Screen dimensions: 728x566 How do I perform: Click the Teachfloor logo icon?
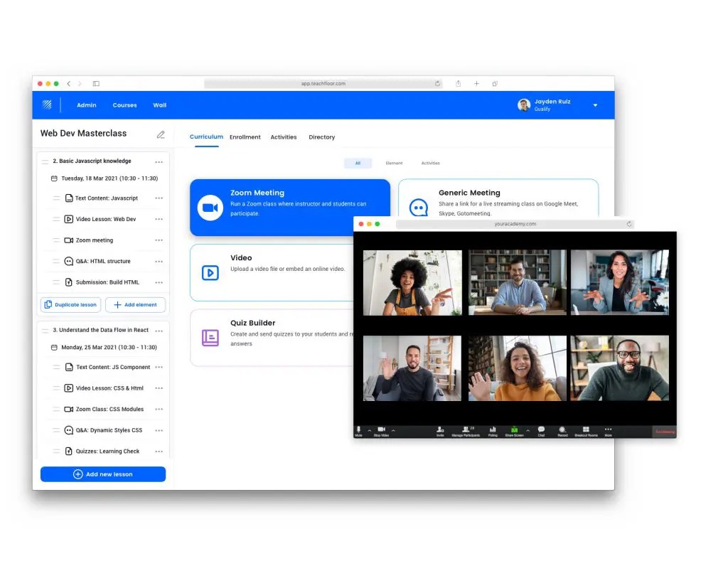tap(47, 105)
